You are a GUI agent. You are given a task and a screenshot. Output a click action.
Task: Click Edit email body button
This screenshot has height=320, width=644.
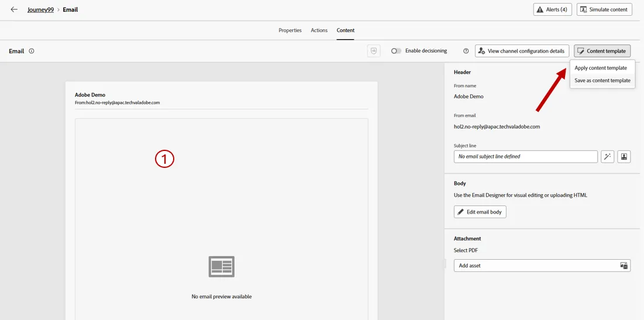[x=480, y=212]
